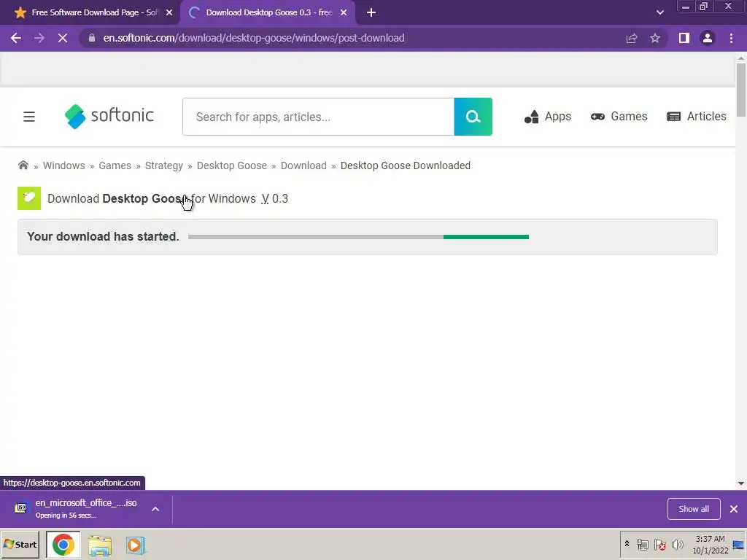Go back using the browser back arrow
This screenshot has width=747, height=560.
click(16, 38)
